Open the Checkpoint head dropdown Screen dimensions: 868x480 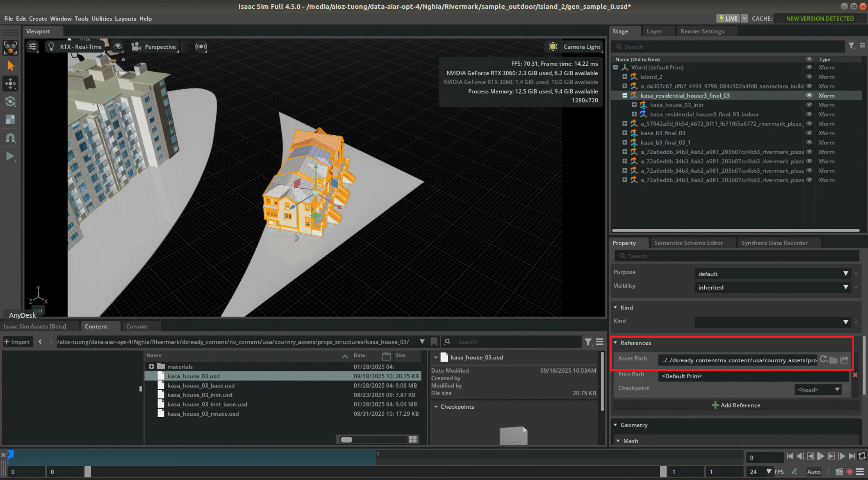tap(818, 390)
